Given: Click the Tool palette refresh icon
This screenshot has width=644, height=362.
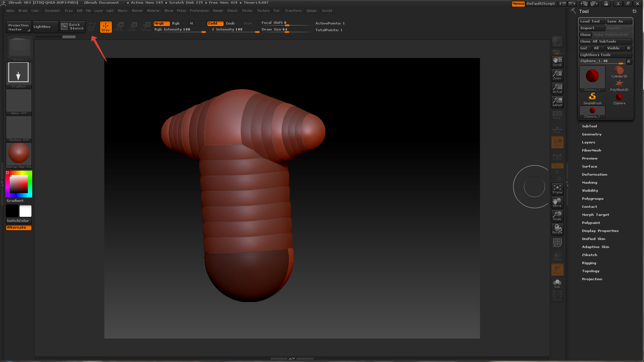Looking at the screenshot, I should point(634,11).
